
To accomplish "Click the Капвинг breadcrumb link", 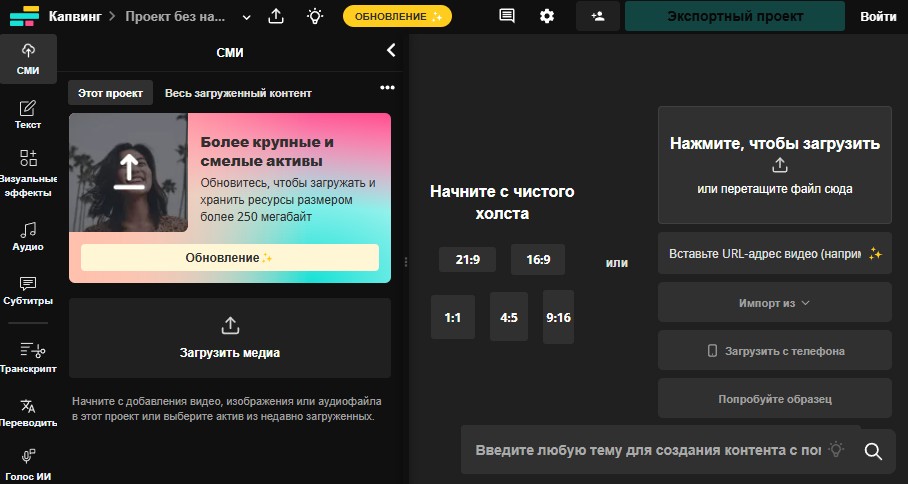I will click(75, 16).
